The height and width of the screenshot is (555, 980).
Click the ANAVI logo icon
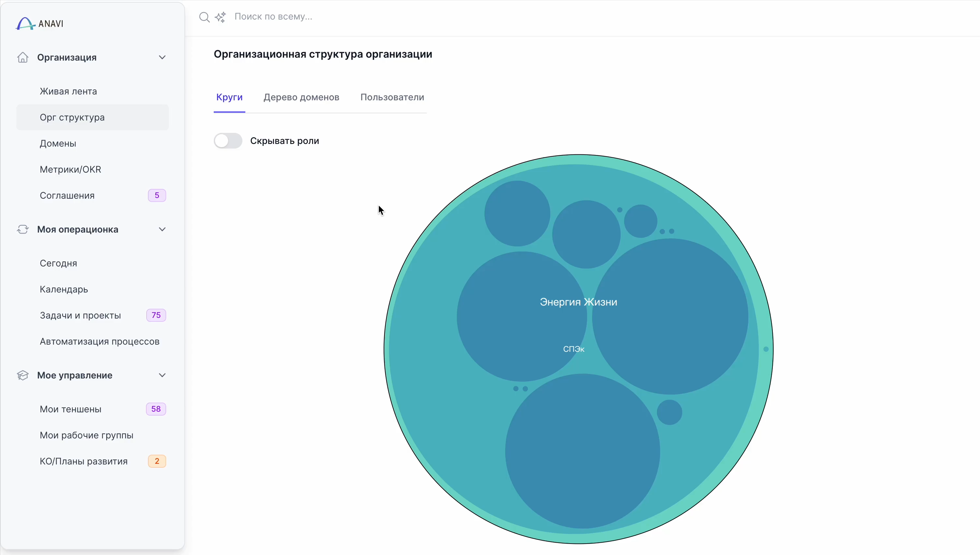(25, 24)
